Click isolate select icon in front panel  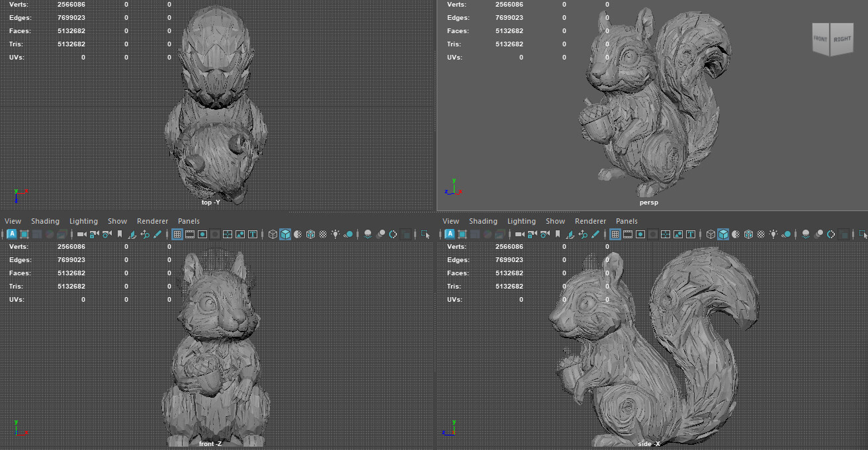pos(425,234)
